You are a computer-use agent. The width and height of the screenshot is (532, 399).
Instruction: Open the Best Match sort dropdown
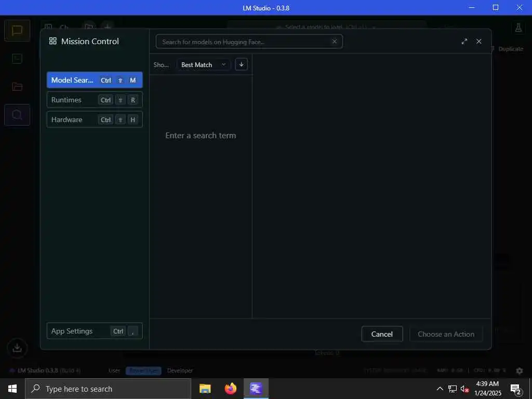pos(203,64)
